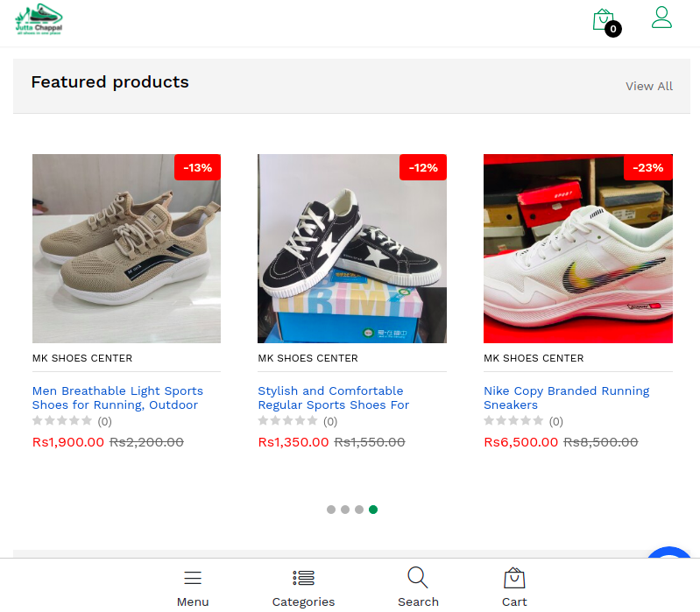Select the second carousel dot
Screen dimensions: 700x612
click(345, 510)
